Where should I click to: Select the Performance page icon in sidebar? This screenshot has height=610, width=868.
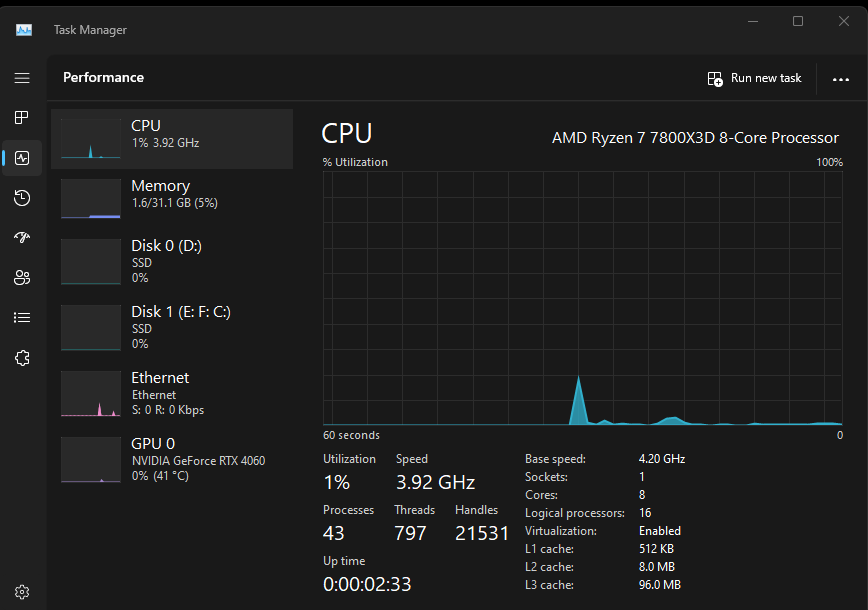(22, 158)
